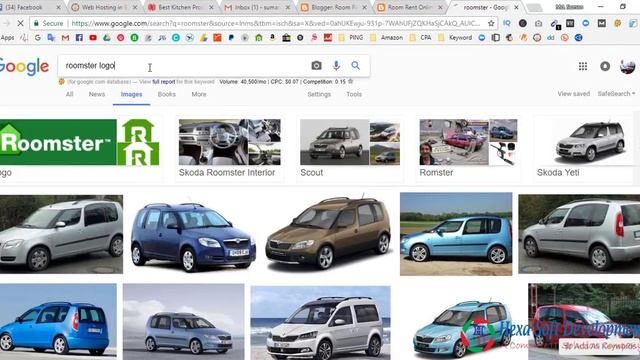Open the bright blue rear-view car image
Screen dimensions: 640x360
tap(58, 322)
